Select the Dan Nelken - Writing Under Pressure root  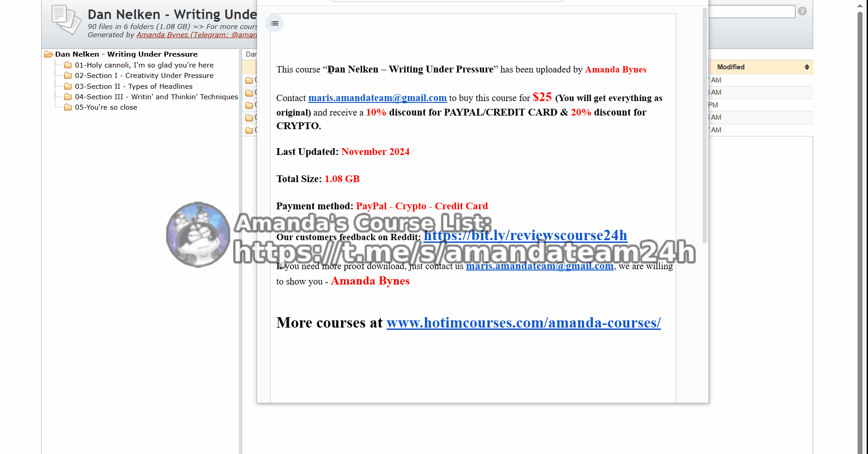tap(126, 54)
